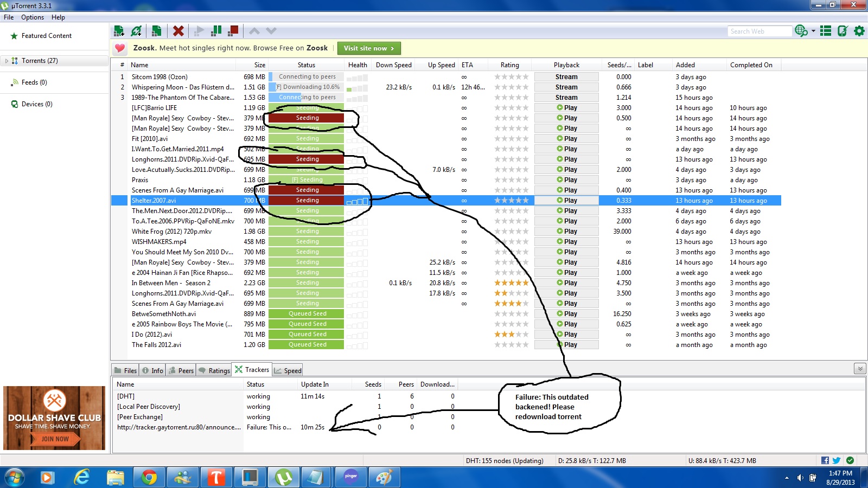Click the Add Torrent toolbar icon
The height and width of the screenshot is (488, 868).
point(119,31)
